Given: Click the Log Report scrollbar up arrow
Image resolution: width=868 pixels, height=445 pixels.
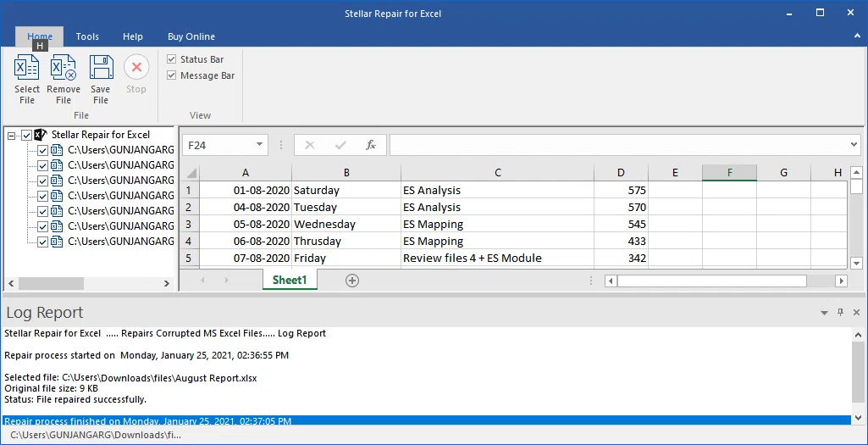Looking at the screenshot, I should coord(860,334).
